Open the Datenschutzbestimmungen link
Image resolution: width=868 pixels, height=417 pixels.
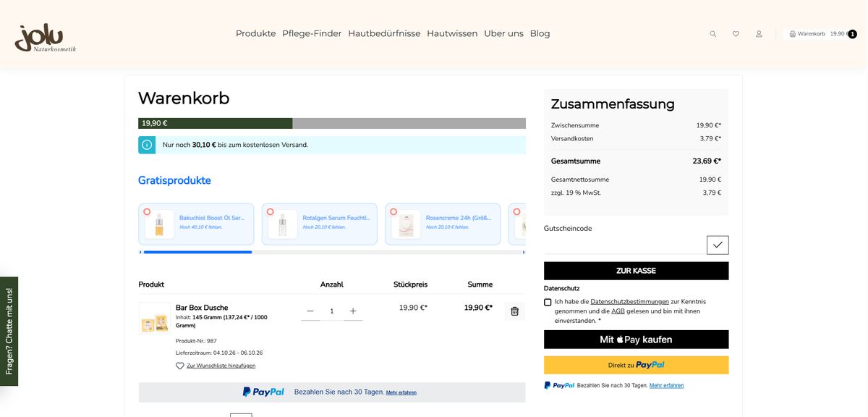629,302
